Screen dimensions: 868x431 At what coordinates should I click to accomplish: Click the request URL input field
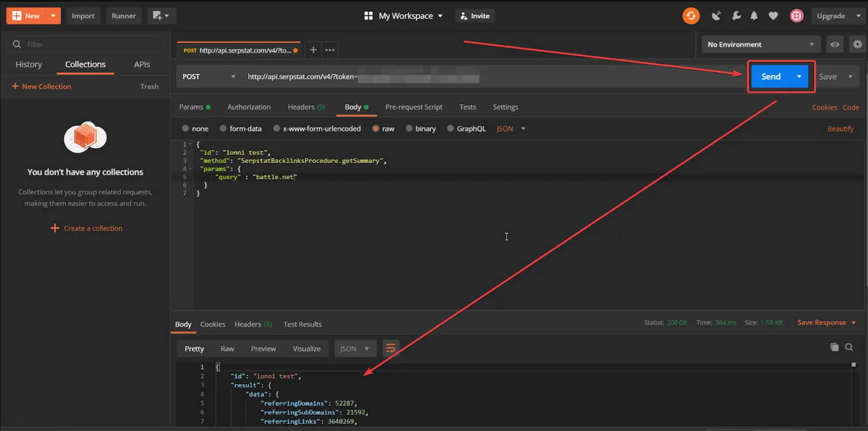(494, 77)
